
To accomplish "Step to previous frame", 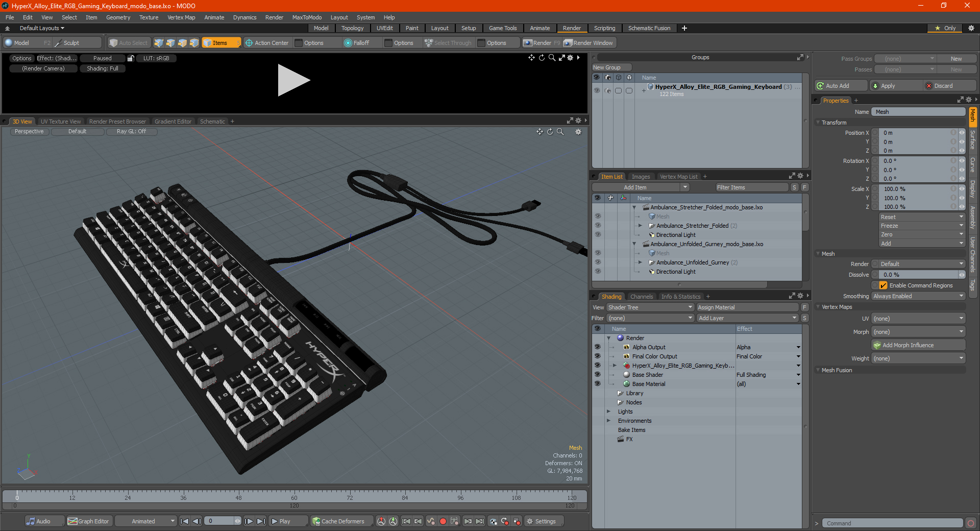I will pos(197,521).
